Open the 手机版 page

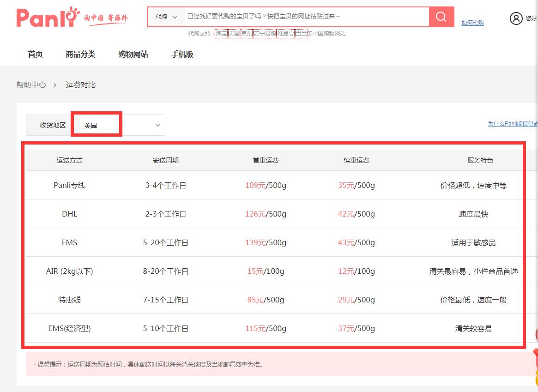coord(182,54)
